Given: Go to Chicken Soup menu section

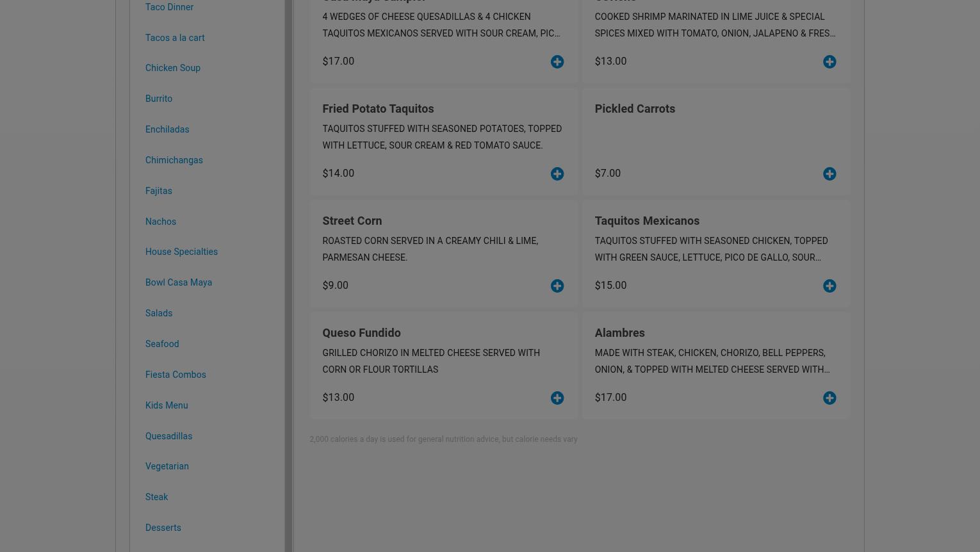Looking at the screenshot, I should [x=173, y=68].
